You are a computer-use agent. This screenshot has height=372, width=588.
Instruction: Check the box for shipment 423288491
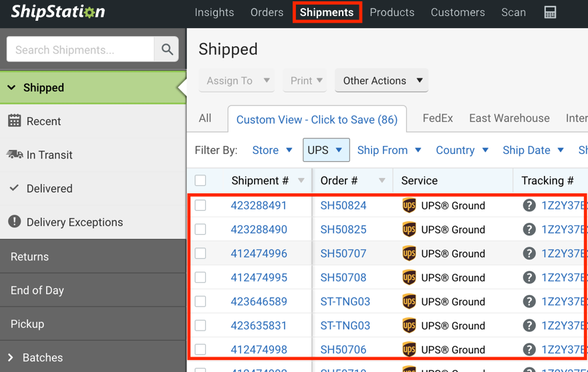click(200, 205)
